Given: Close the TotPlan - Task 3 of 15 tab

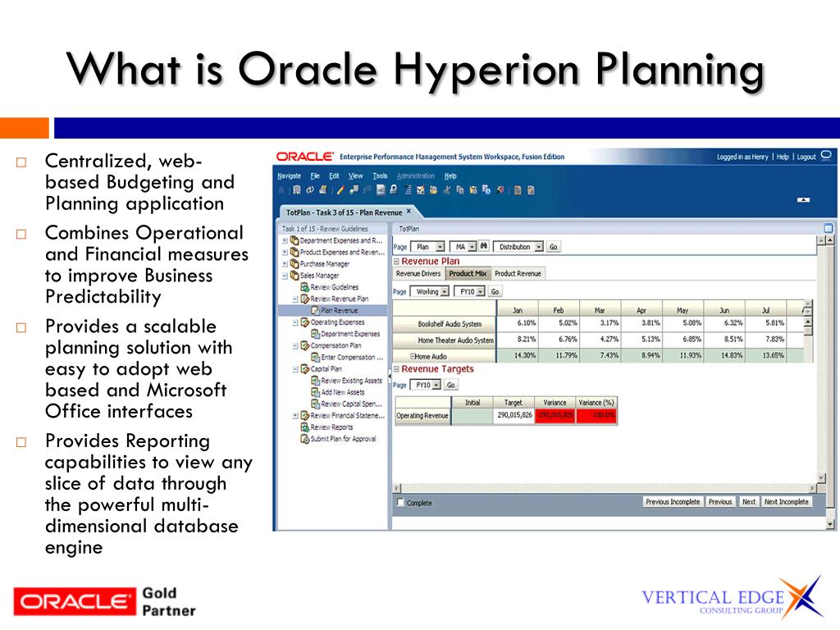Looking at the screenshot, I should coord(409,211).
